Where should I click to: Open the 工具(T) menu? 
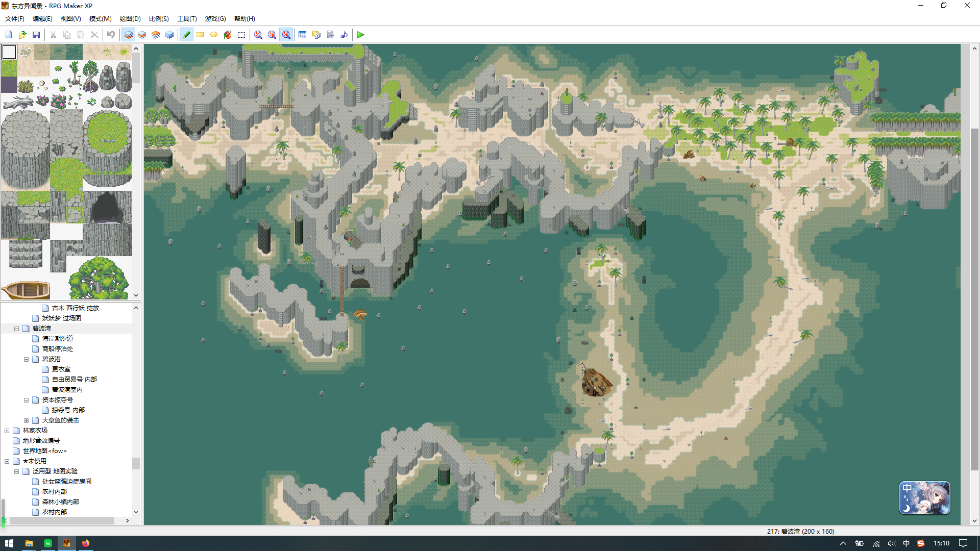187,19
